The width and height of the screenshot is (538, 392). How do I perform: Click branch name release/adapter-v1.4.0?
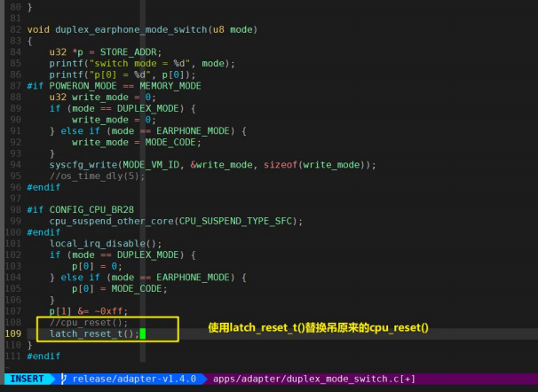[x=134, y=379]
